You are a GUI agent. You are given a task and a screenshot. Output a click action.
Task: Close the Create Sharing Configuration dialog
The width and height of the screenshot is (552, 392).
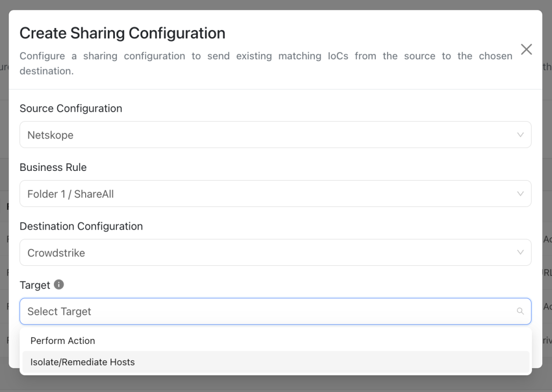tap(526, 49)
